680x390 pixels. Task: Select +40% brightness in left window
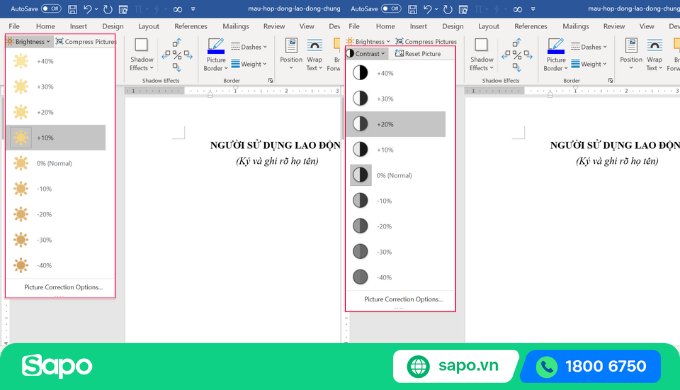[x=56, y=61]
